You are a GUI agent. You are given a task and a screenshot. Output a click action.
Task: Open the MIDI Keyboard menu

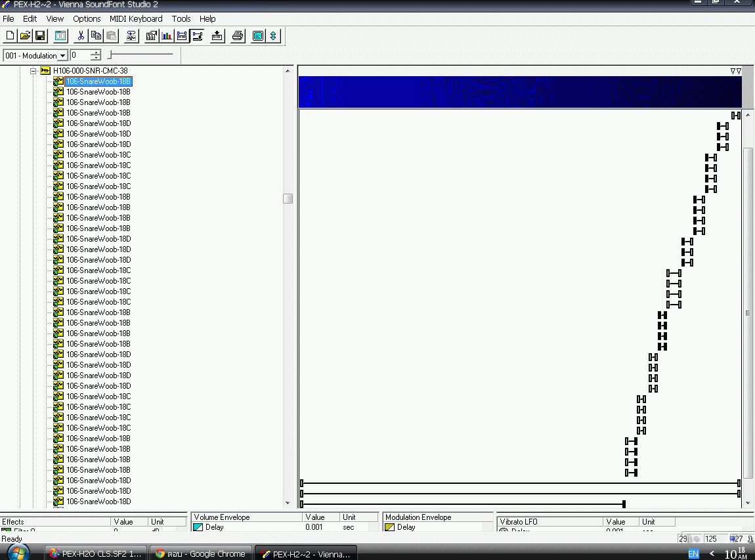136,19
